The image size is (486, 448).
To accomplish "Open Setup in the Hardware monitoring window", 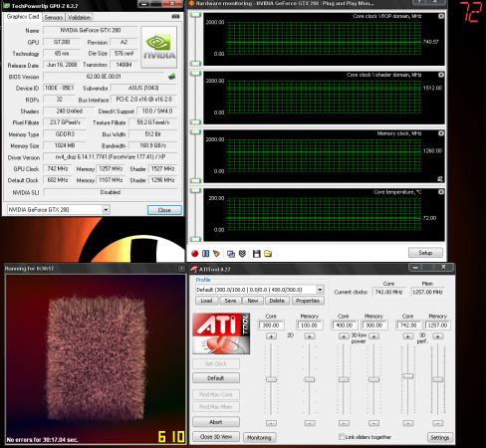I will (x=425, y=253).
